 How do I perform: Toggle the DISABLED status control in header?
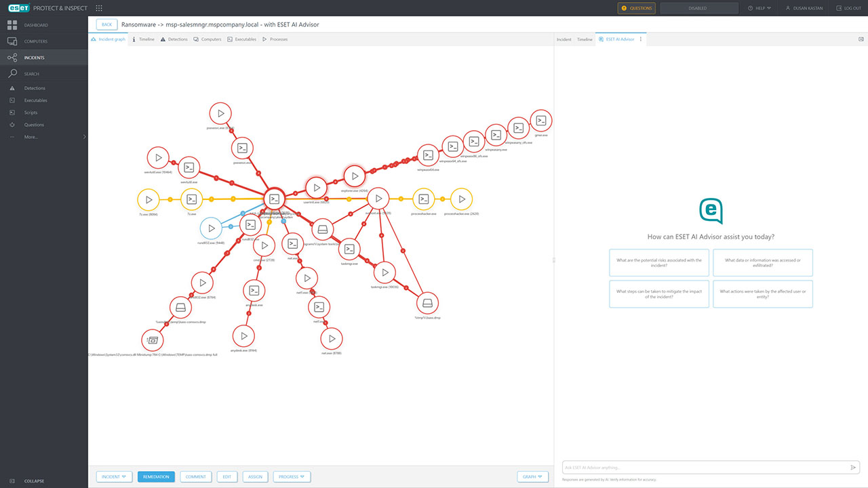click(699, 8)
